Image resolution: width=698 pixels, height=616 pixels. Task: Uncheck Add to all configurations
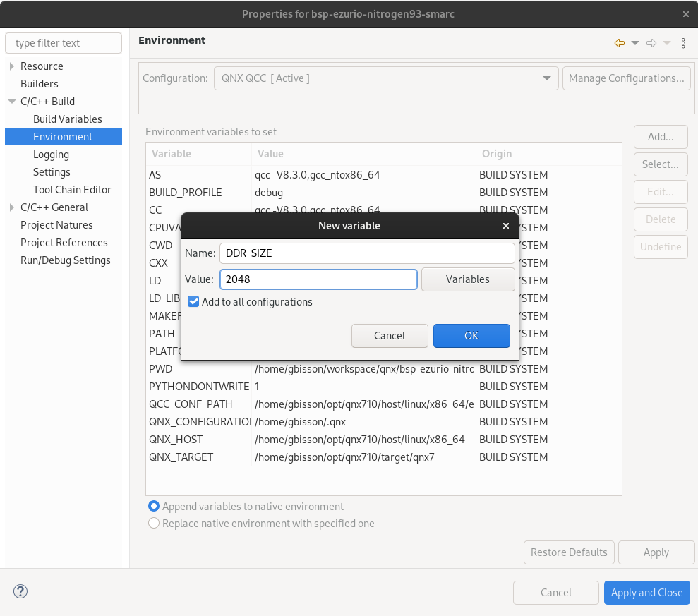193,301
